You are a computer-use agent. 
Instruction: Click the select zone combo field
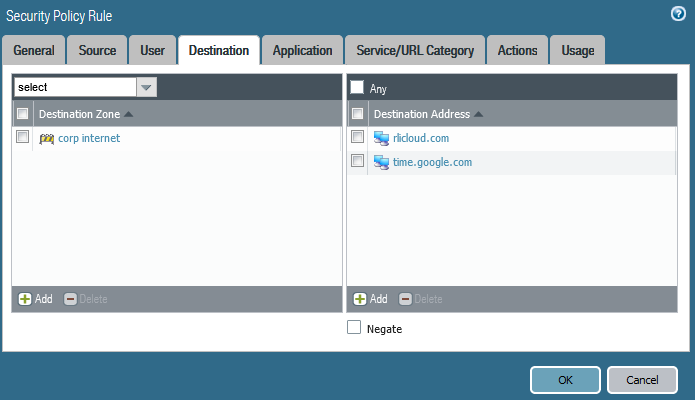pos(75,87)
